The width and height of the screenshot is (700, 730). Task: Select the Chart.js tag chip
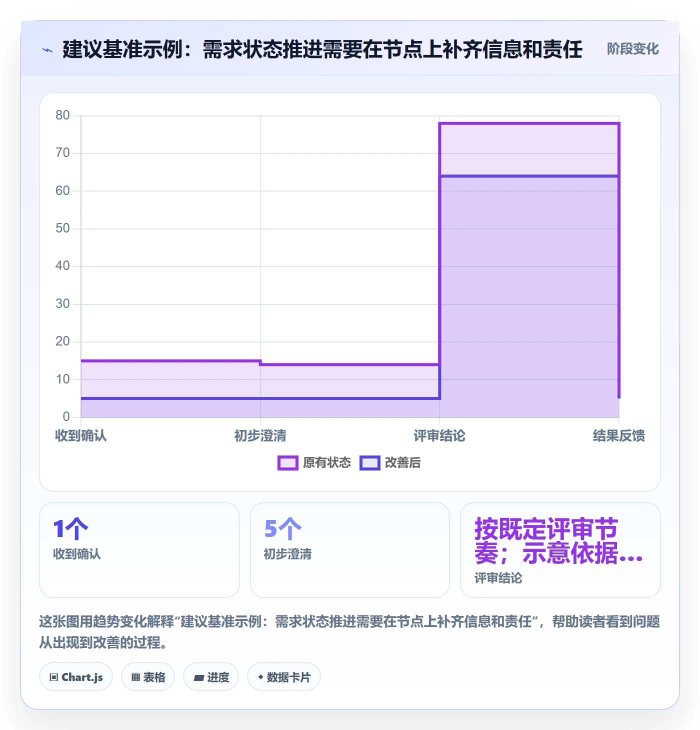[x=76, y=677]
